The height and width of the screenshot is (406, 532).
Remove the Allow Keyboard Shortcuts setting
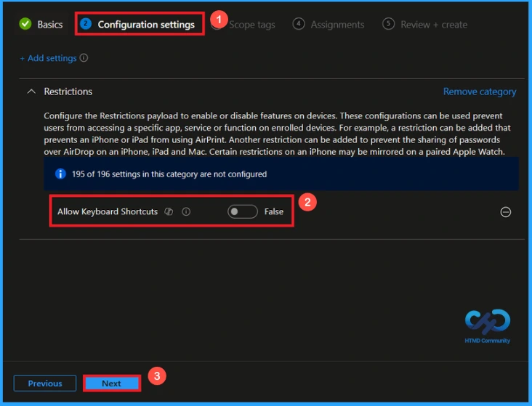pyautogui.click(x=506, y=212)
